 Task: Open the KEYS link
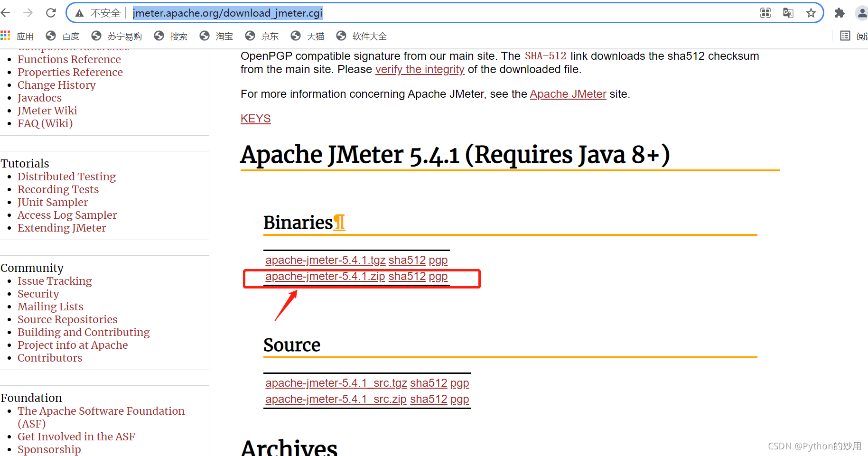(x=255, y=119)
